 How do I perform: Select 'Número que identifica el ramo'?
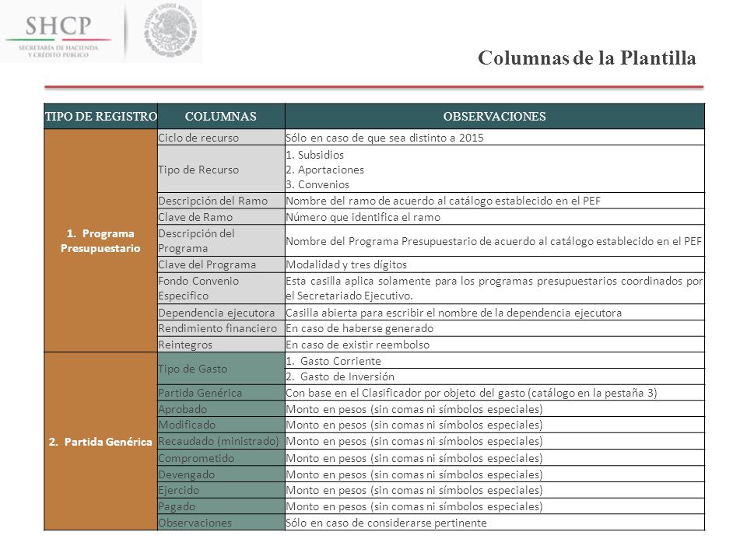363,217
